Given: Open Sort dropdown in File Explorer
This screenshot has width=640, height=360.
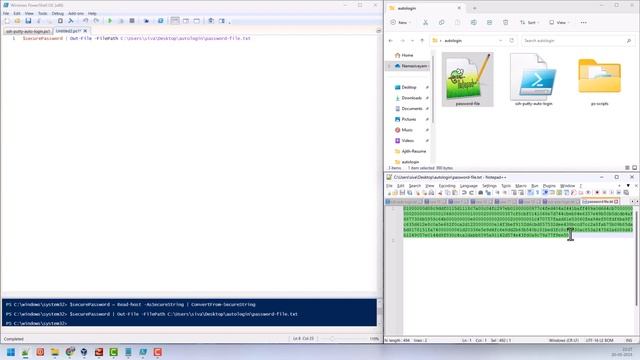Looking at the screenshot, I should pos(529,22).
